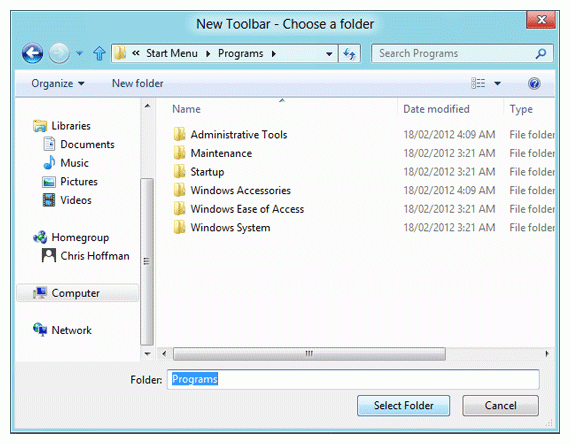Click the Libraries icon
The image size is (570, 444).
(40, 126)
